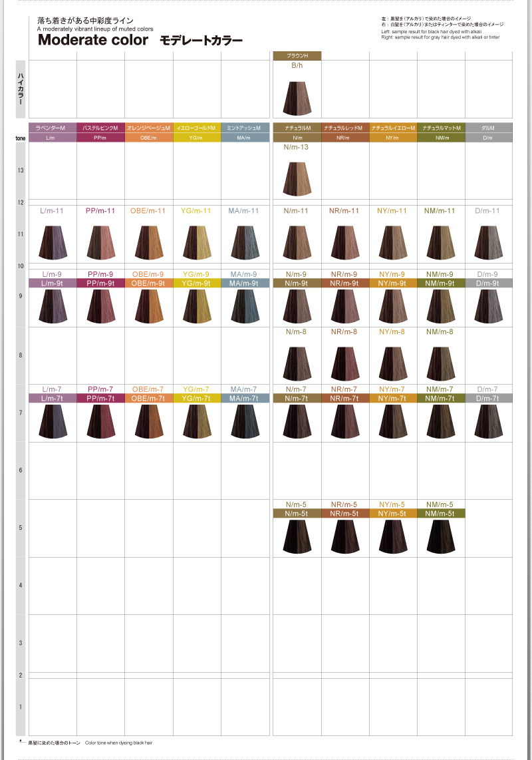Viewport: 532px width, 760px height.
Task: Click the NM/m-9t olive label bar
Action: coord(441,283)
